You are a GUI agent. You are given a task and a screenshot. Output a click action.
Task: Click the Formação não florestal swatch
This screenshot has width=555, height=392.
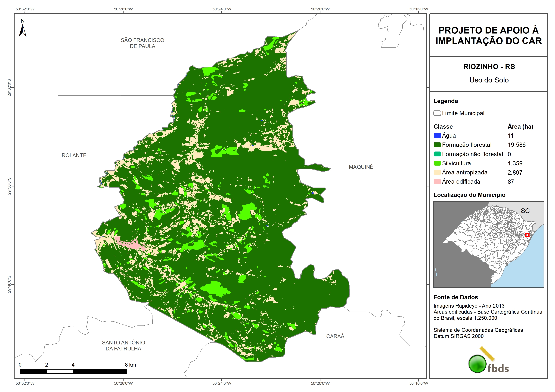click(x=437, y=154)
